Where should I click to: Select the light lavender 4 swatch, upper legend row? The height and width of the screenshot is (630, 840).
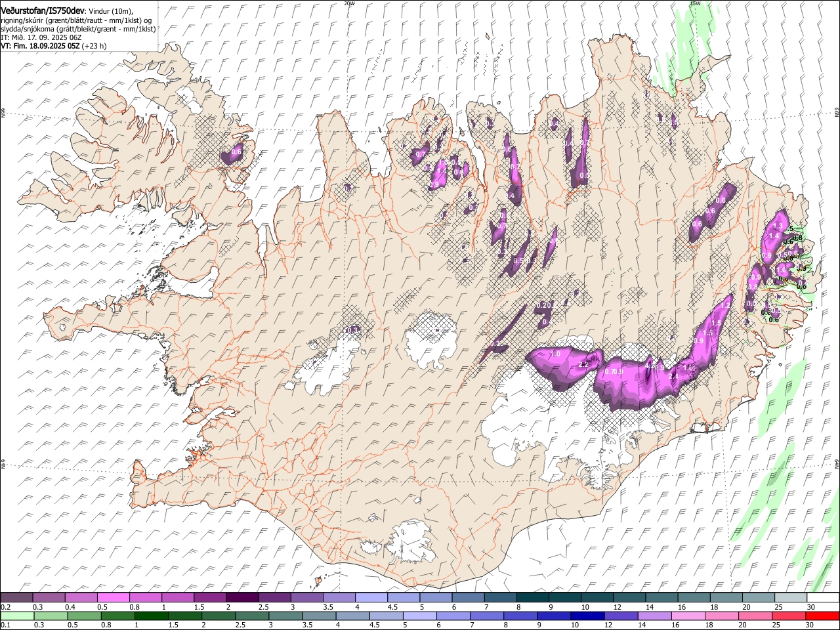[x=371, y=598]
